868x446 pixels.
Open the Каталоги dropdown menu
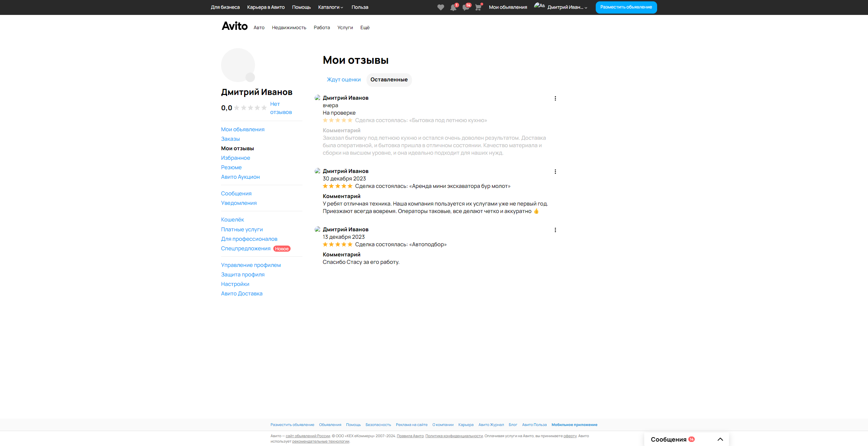[x=331, y=7]
